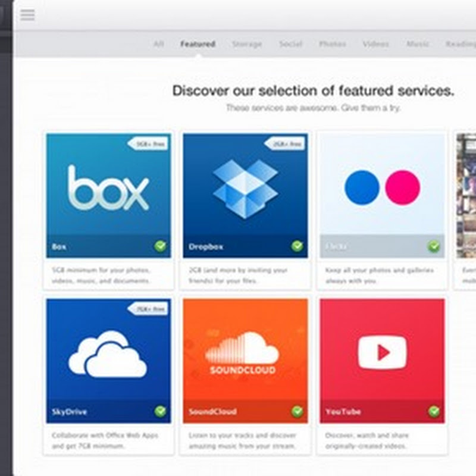Click the Dropbox description about inviting friends
The image size is (476, 476).
click(x=238, y=275)
